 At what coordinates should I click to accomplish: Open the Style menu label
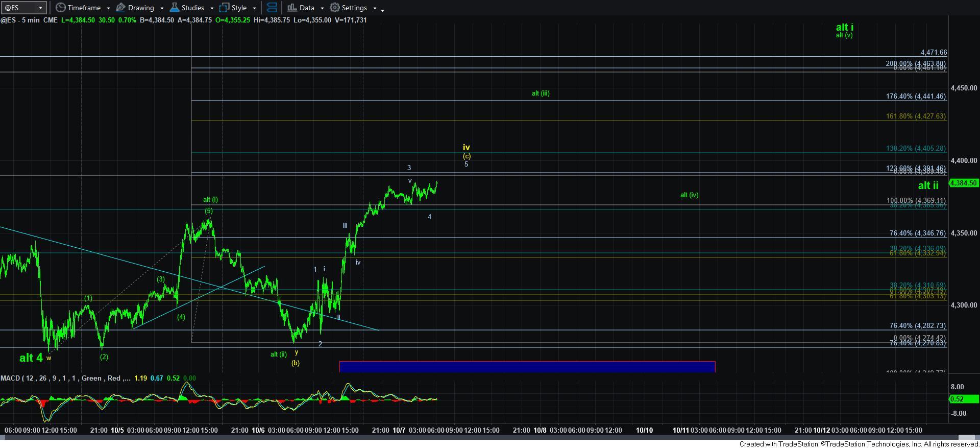tap(239, 8)
